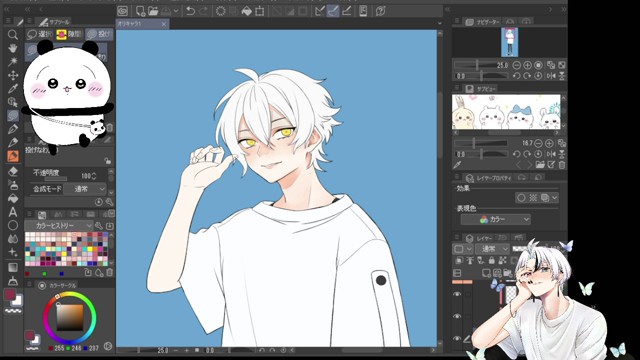Select the Magnifier zoom tool
This screenshot has width=640, height=360.
[13, 35]
